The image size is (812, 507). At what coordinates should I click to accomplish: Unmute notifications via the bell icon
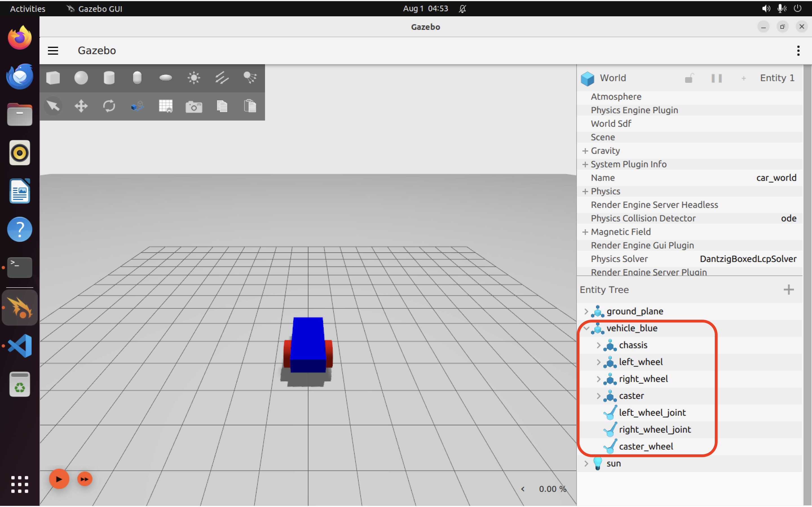click(462, 8)
